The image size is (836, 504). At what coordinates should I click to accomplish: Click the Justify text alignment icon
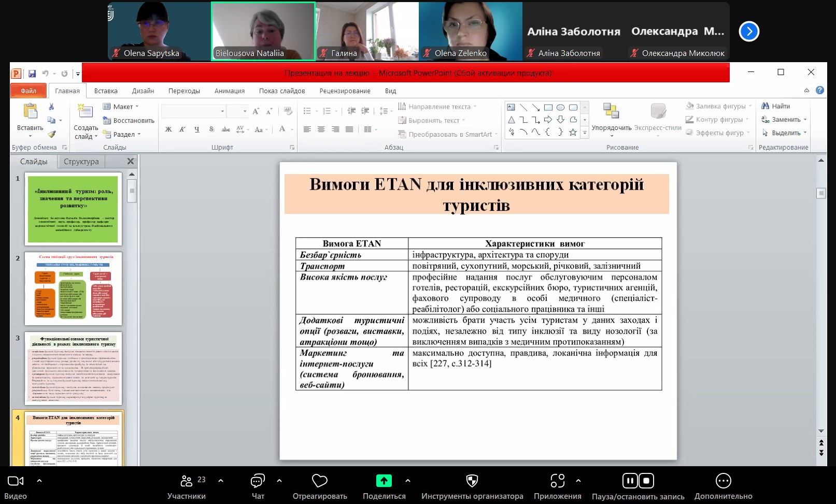click(x=349, y=129)
